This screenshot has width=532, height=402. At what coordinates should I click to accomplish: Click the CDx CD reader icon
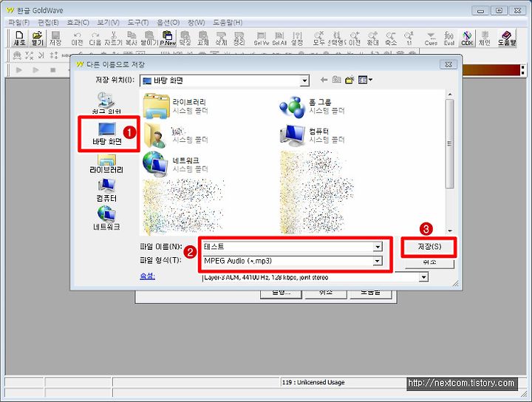pos(467,38)
